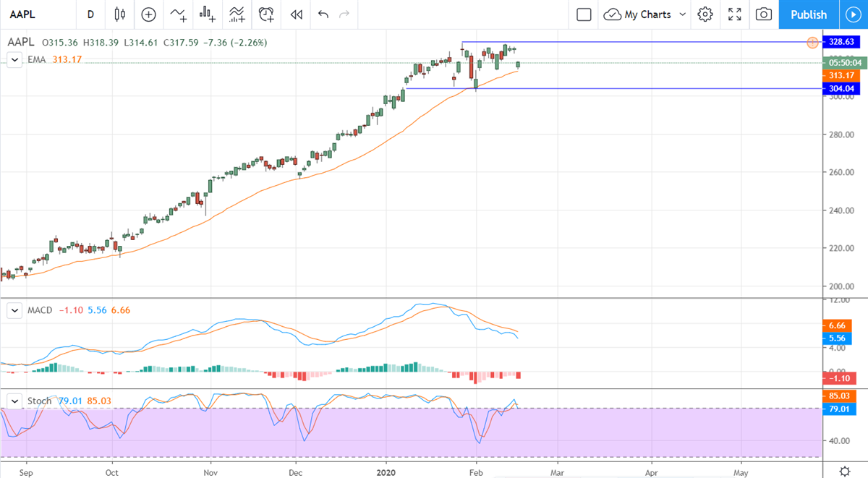868x478 pixels.
Task: Select the chart layout square icon
Action: click(584, 14)
